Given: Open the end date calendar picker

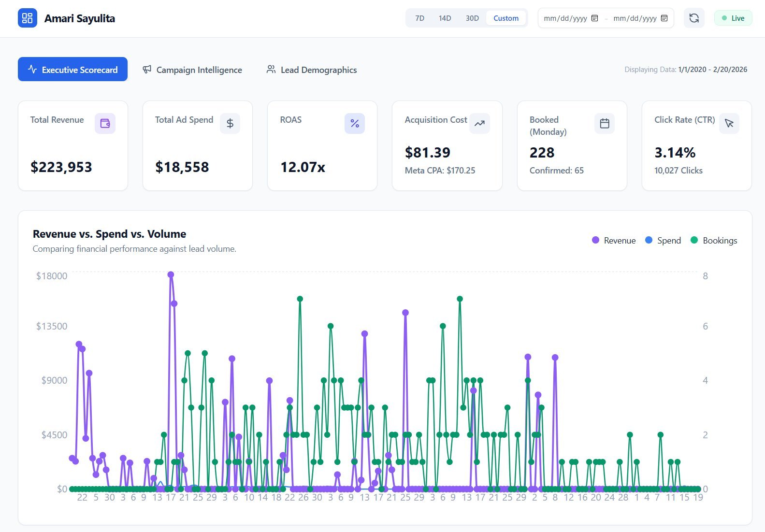Looking at the screenshot, I should click(x=664, y=18).
